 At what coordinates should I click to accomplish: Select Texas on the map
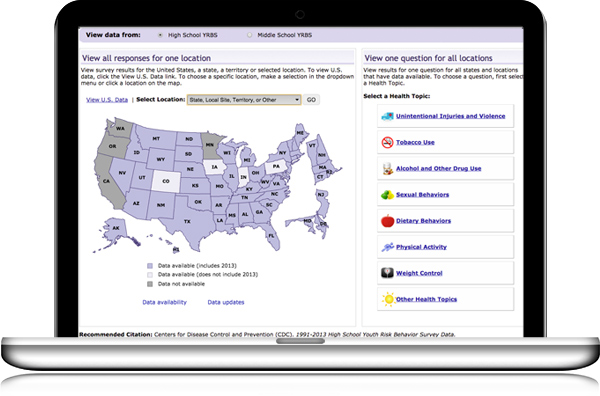click(x=187, y=222)
